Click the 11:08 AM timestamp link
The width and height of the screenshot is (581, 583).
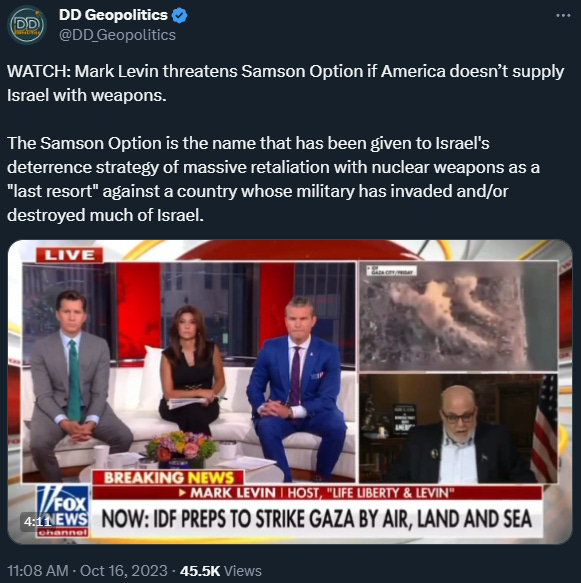[38, 570]
